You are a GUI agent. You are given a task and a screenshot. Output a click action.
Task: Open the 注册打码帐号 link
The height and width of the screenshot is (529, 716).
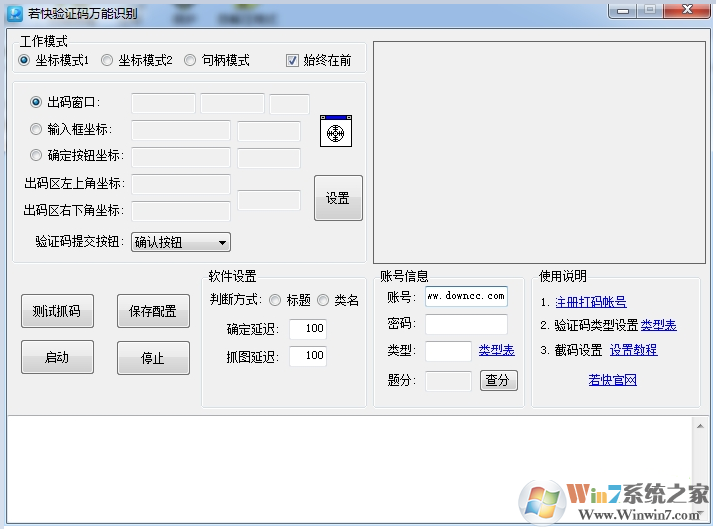click(591, 302)
